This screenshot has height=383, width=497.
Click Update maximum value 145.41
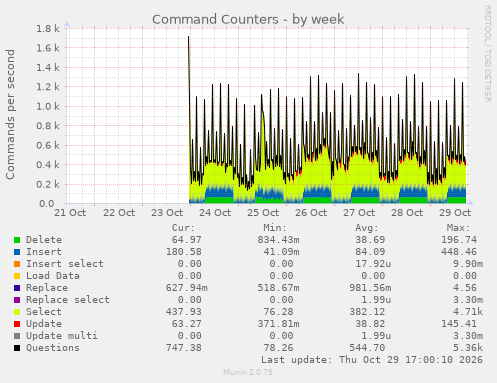[459, 324]
